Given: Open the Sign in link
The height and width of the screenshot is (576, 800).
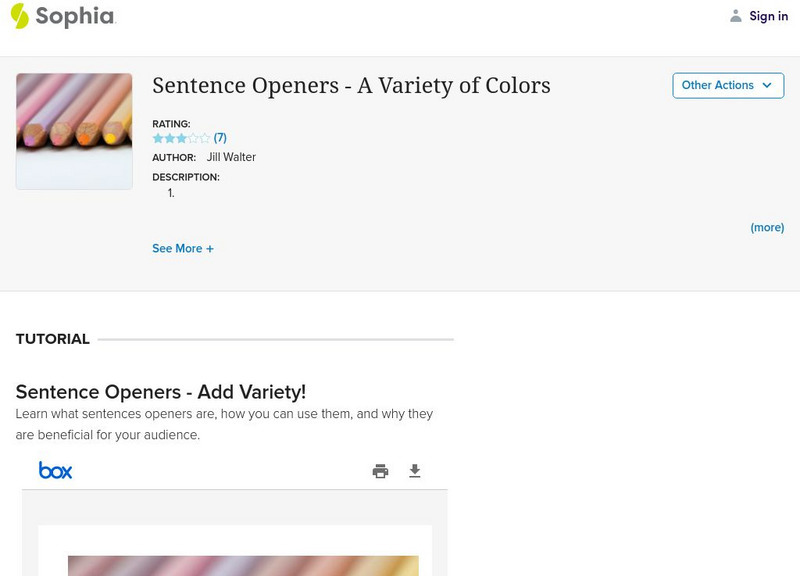Looking at the screenshot, I should click(x=768, y=16).
